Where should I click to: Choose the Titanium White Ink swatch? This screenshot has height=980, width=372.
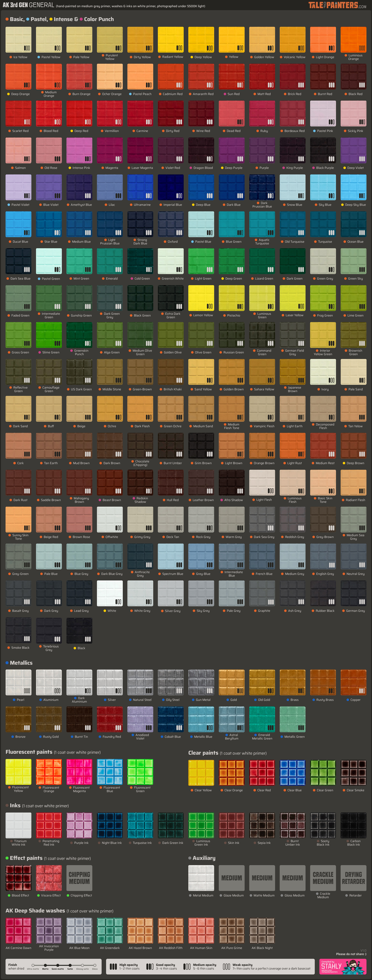click(x=19, y=825)
